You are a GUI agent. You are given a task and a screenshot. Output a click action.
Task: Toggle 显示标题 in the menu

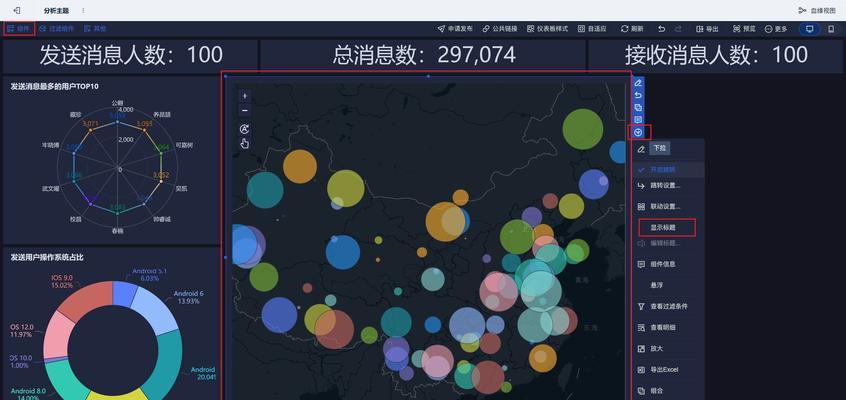click(667, 228)
